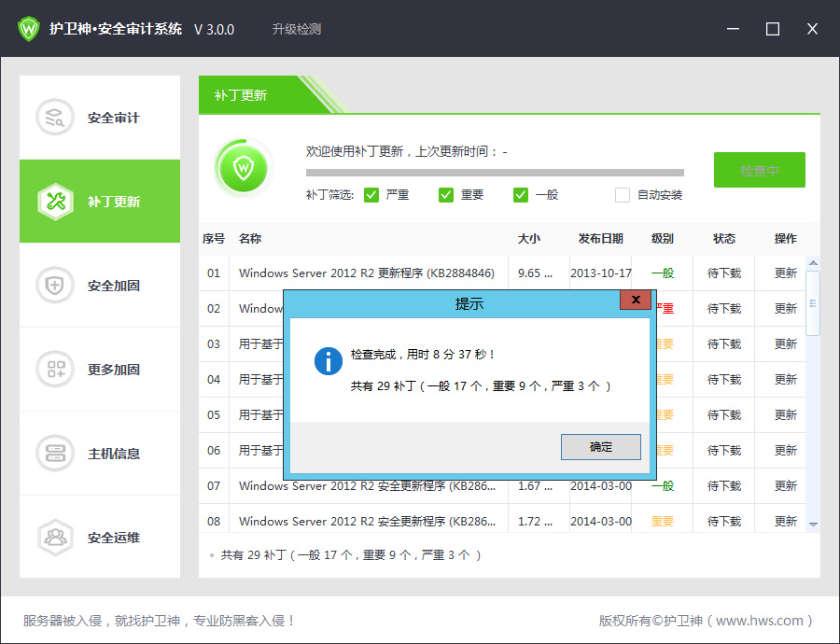Select the 补丁更新 wrench icon

pyautogui.click(x=54, y=202)
